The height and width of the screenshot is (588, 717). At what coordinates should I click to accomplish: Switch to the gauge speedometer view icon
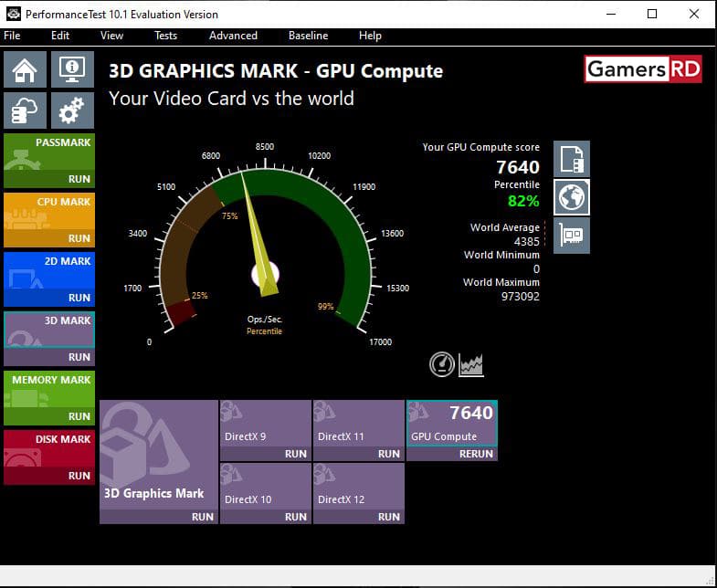pos(442,364)
